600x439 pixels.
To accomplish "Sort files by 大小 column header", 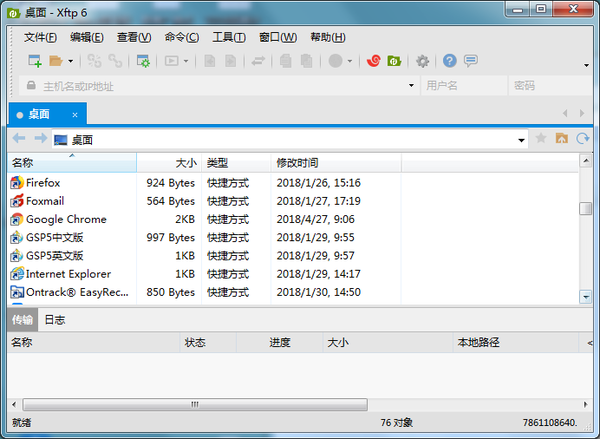I will (x=169, y=163).
